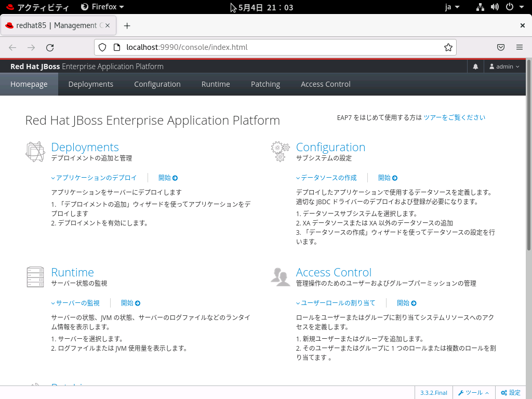Reload the page in Firefox

[50, 47]
